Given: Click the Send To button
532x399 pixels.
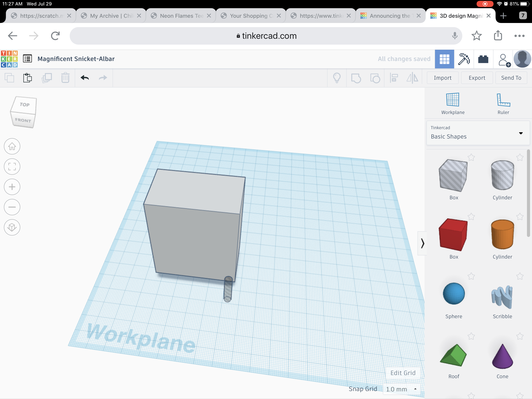Looking at the screenshot, I should point(511,78).
